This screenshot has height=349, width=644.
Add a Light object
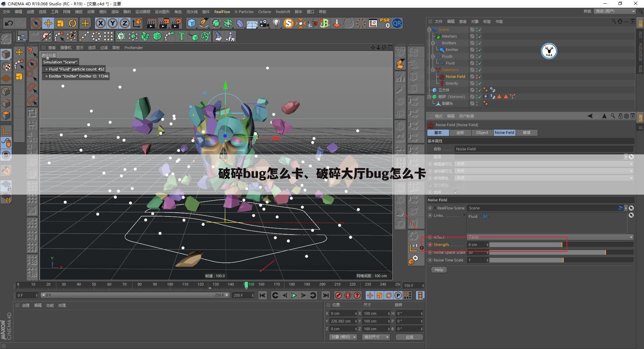[x=276, y=23]
